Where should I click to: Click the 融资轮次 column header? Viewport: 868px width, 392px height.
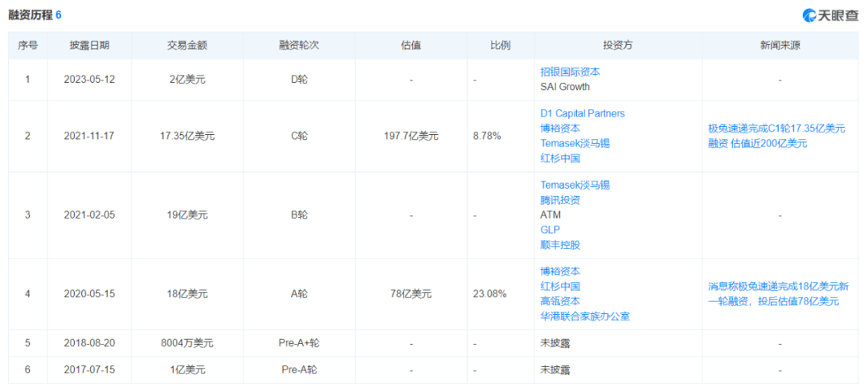[x=299, y=46]
